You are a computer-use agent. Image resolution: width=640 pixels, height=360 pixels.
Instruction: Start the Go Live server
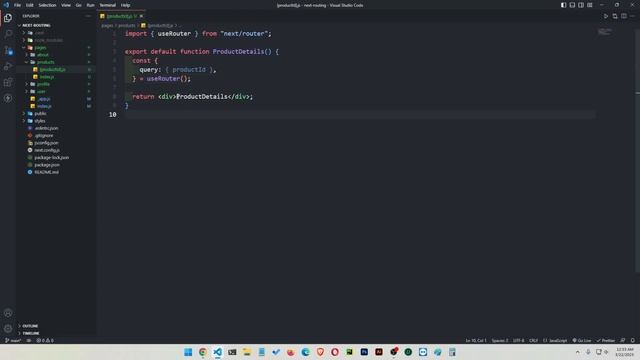pos(582,340)
